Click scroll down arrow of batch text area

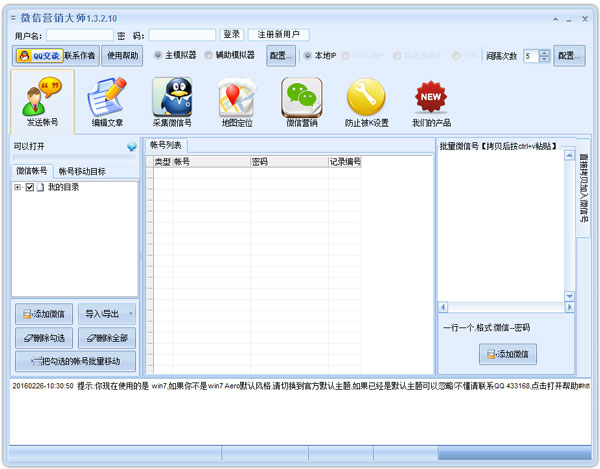569,296
